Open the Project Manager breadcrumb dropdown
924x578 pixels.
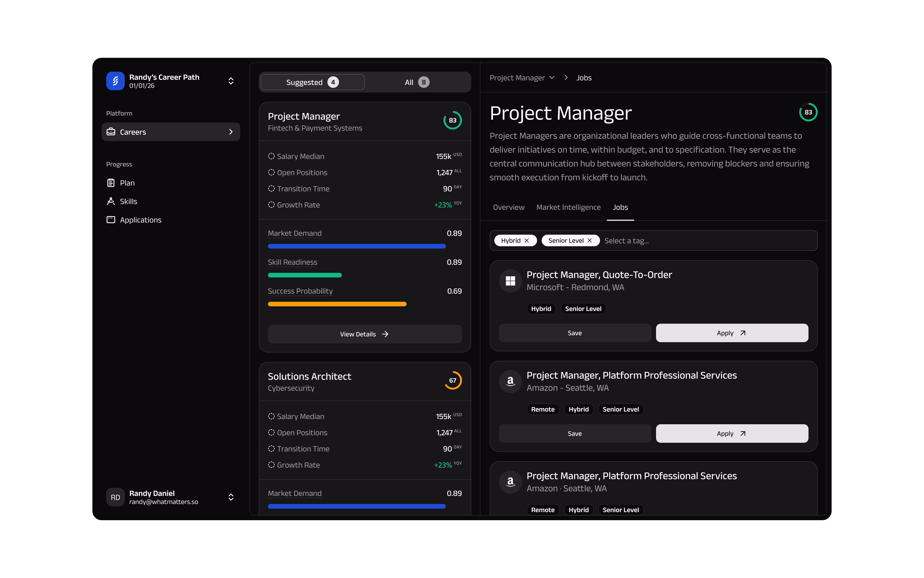click(x=522, y=78)
